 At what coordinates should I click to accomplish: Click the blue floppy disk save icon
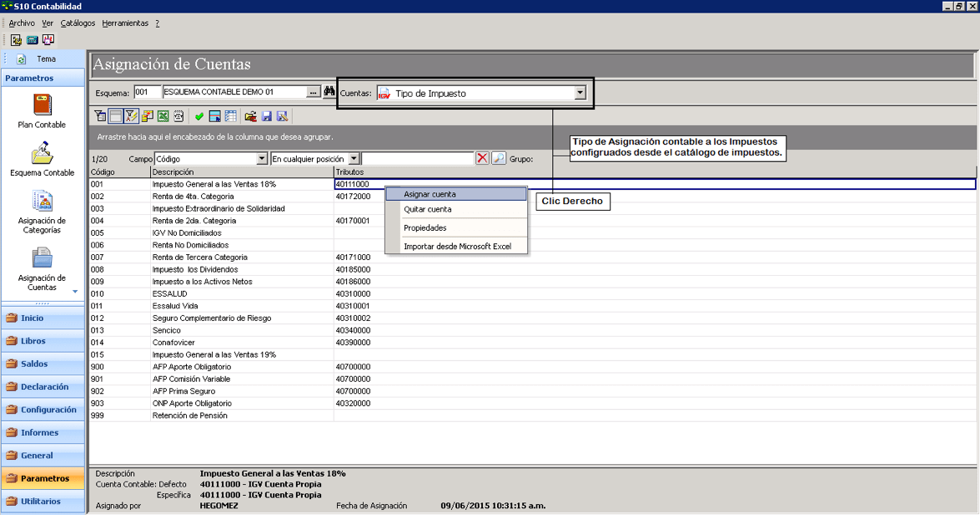click(x=267, y=116)
